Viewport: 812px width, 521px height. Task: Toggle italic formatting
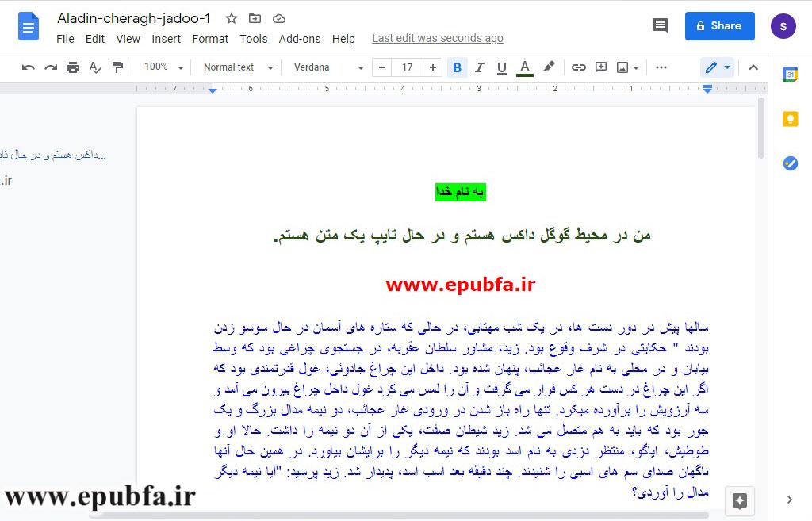[479, 67]
